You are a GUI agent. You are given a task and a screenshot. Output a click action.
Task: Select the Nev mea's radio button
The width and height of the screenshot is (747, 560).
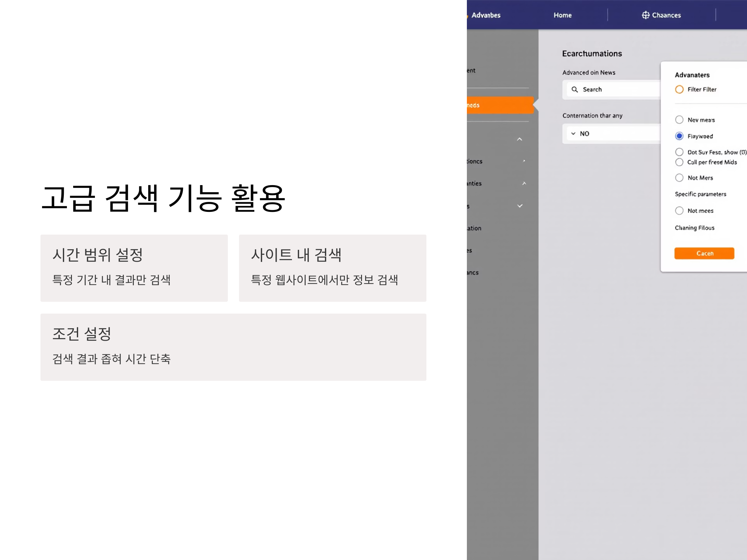pyautogui.click(x=679, y=120)
